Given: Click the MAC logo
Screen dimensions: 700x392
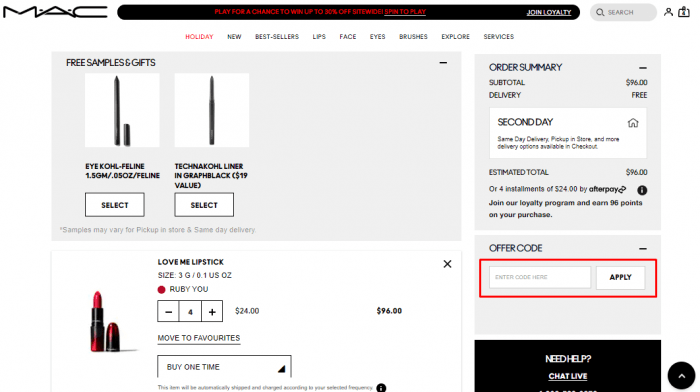Looking at the screenshot, I should tap(55, 12).
